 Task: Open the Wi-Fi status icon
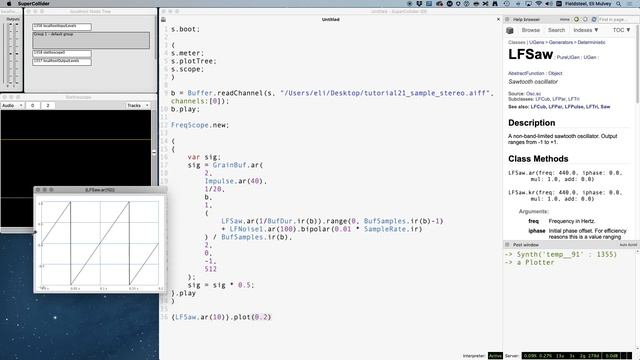point(538,4)
